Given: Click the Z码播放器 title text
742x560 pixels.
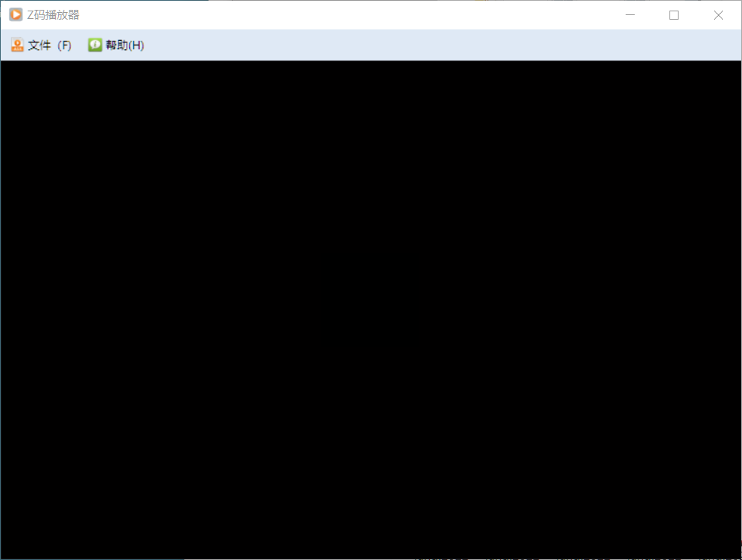Looking at the screenshot, I should coord(53,14).
